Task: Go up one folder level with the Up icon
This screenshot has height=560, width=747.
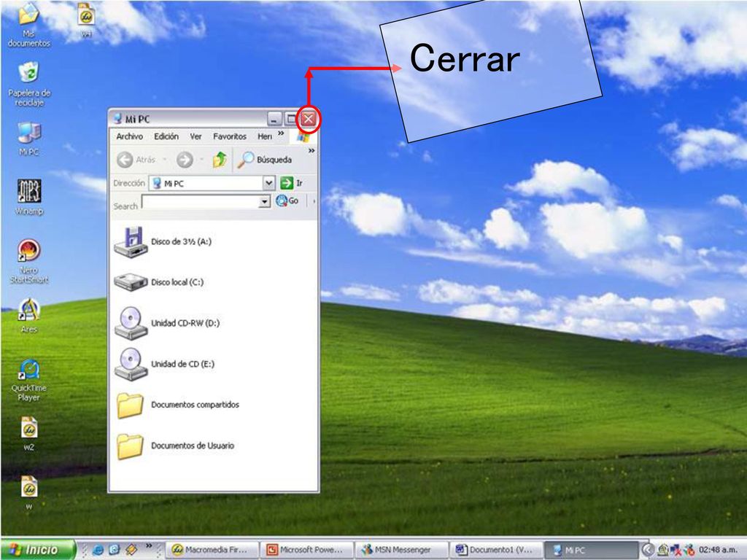Action: (x=220, y=160)
